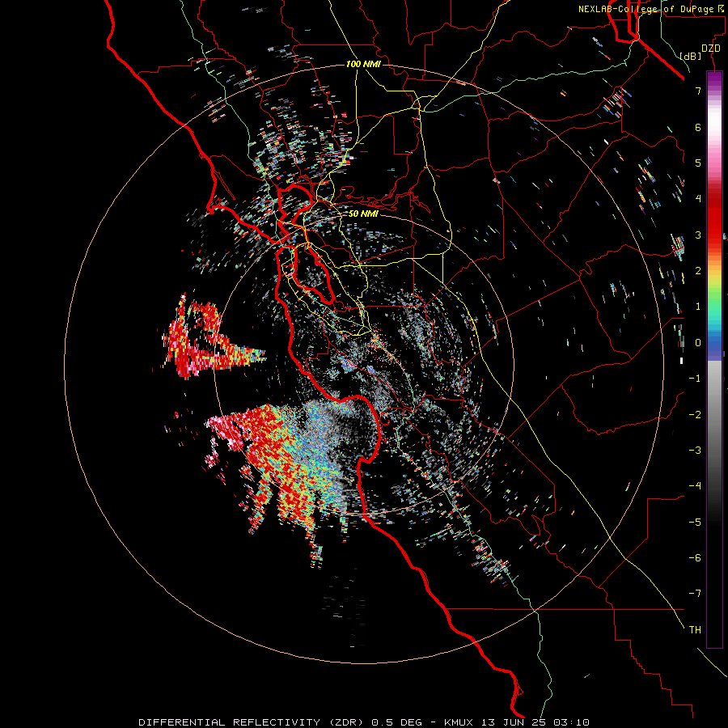Click the 3 tick label on the scale

[x=698, y=235]
